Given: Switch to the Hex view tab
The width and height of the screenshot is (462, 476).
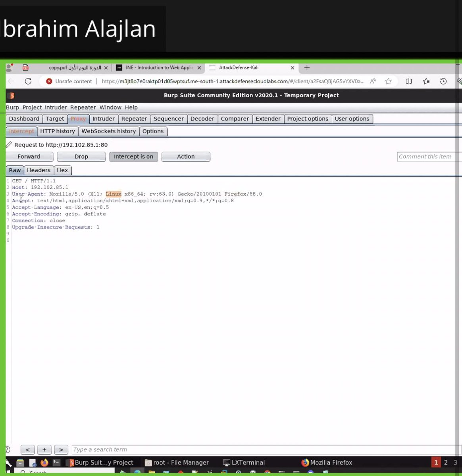Looking at the screenshot, I should pos(63,170).
